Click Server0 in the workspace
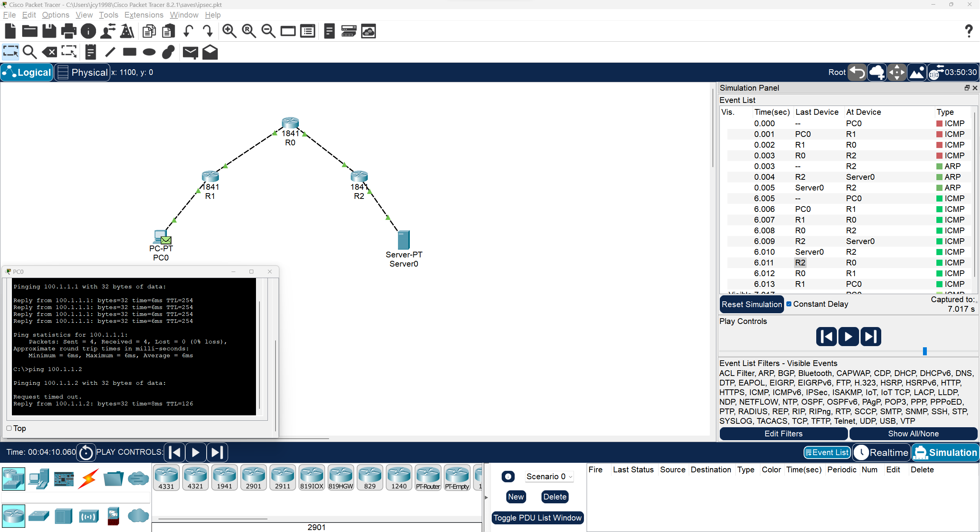 403,240
